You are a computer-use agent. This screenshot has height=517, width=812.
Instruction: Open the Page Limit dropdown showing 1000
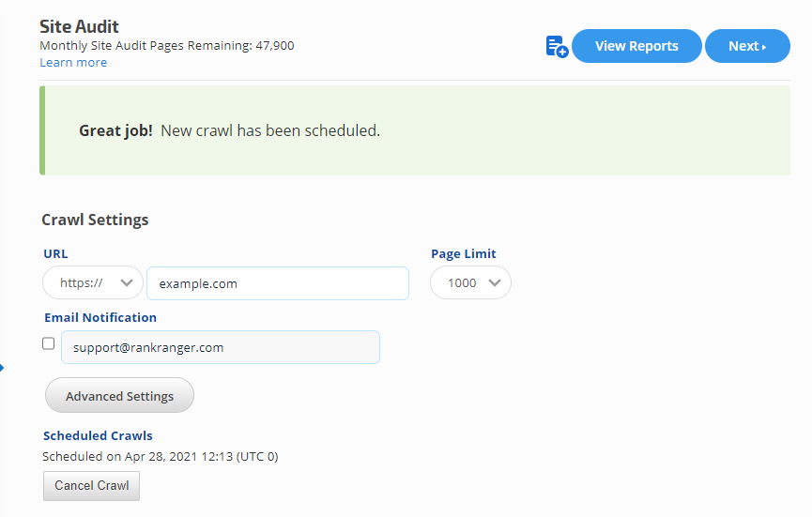click(x=470, y=283)
